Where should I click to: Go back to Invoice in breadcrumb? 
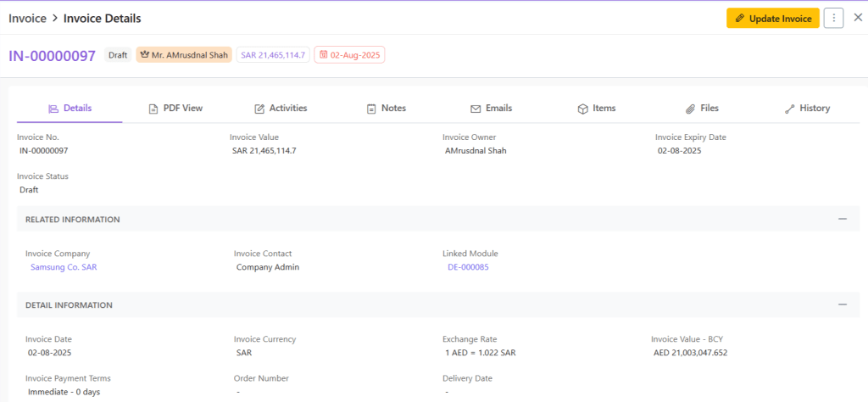click(x=27, y=18)
